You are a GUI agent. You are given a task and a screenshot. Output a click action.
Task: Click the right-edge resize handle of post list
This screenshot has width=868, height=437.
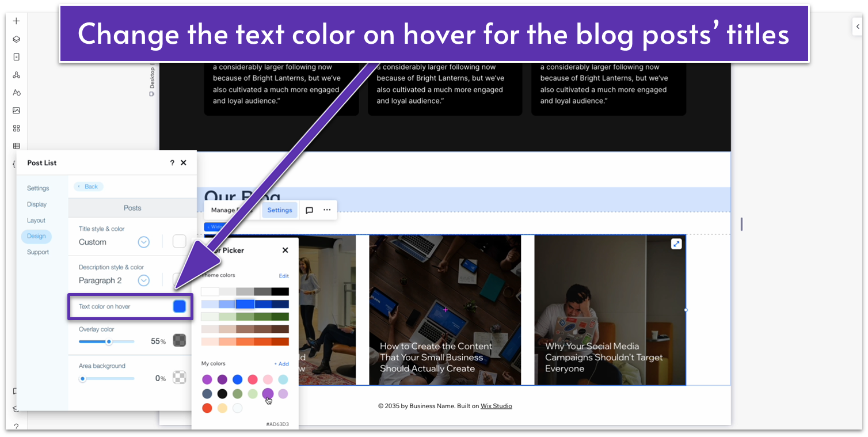pos(686,310)
